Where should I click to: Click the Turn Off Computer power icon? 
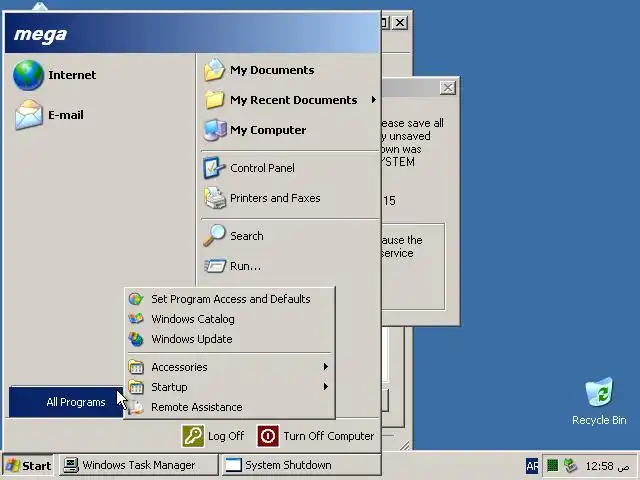tap(268, 436)
